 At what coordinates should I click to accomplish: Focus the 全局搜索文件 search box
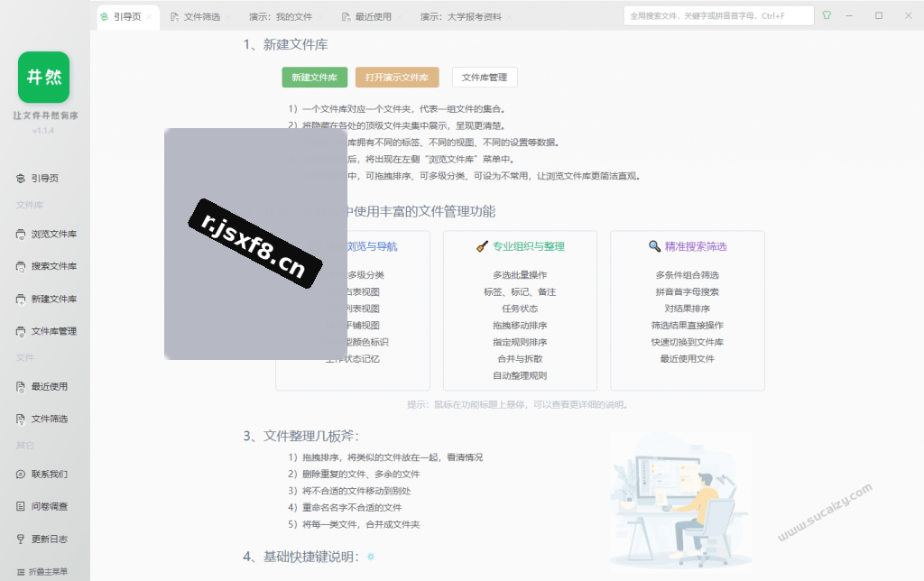pos(719,16)
